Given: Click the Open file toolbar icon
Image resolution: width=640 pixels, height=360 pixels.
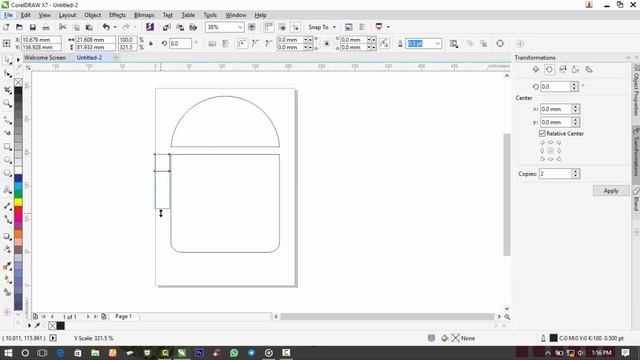Looking at the screenshot, I should point(19,27).
